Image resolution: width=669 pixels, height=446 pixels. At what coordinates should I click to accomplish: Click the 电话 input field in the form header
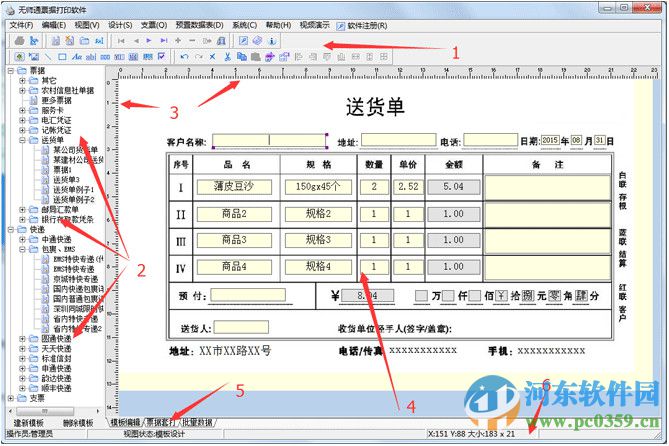coord(490,140)
